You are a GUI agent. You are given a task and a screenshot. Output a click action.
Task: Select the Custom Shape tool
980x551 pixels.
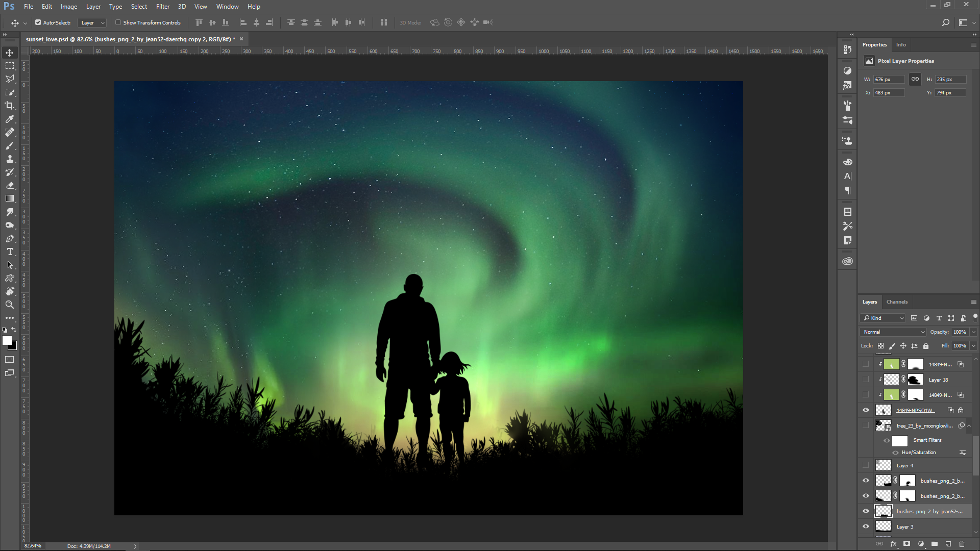[x=10, y=278]
